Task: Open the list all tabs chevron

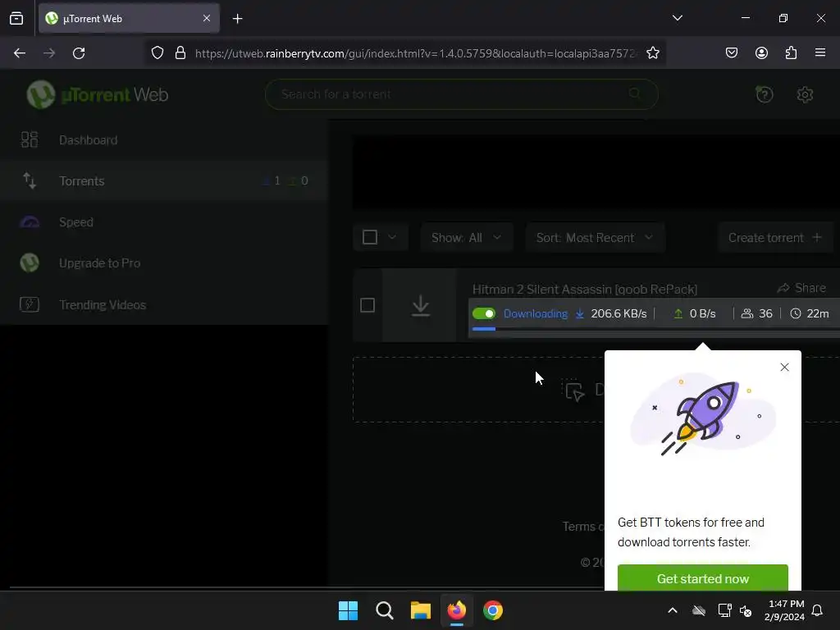Action: 677,18
